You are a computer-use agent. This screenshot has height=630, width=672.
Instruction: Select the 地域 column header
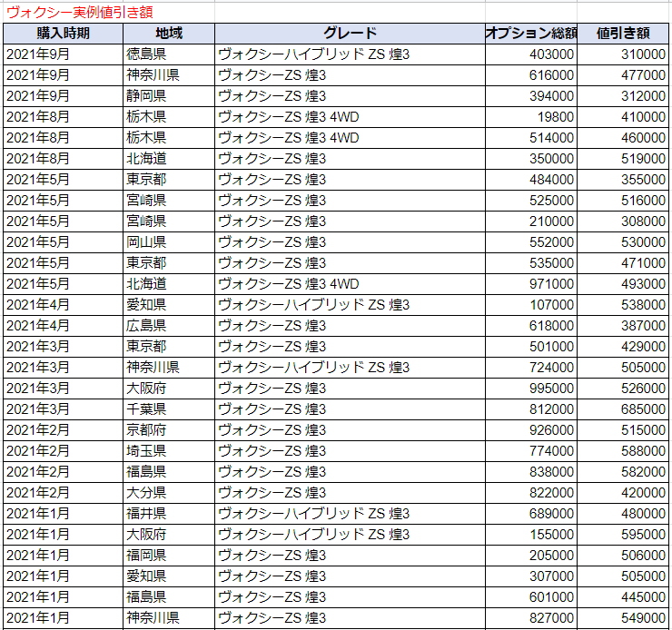pos(169,34)
